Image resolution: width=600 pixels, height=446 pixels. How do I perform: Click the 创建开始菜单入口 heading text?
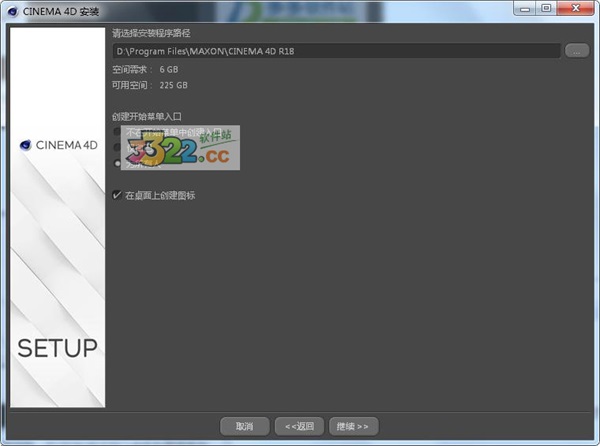tap(147, 117)
